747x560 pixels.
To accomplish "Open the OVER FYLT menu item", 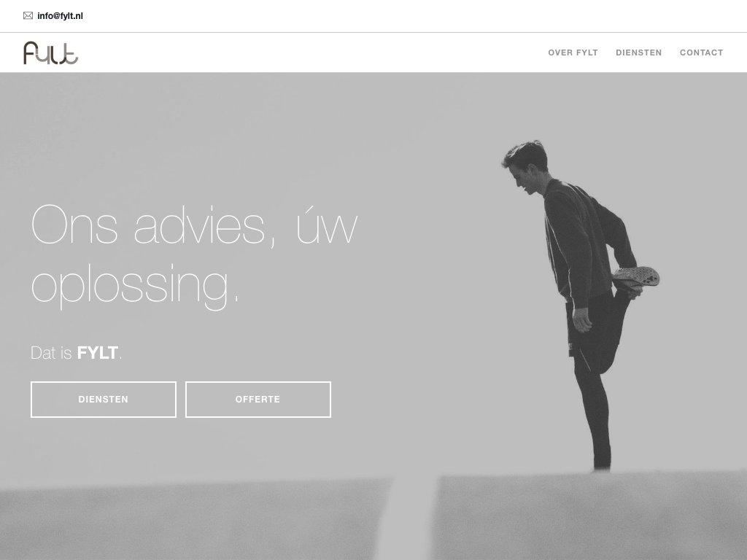I will pyautogui.click(x=573, y=52).
